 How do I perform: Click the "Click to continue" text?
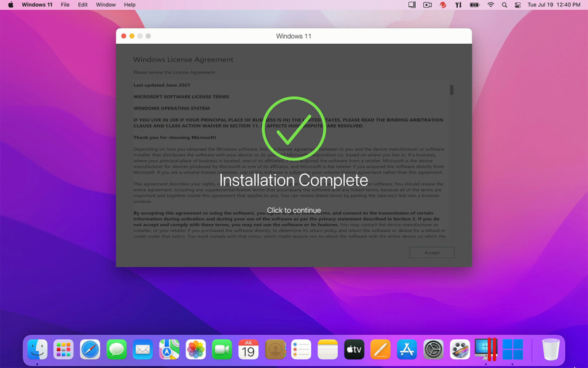click(x=294, y=210)
